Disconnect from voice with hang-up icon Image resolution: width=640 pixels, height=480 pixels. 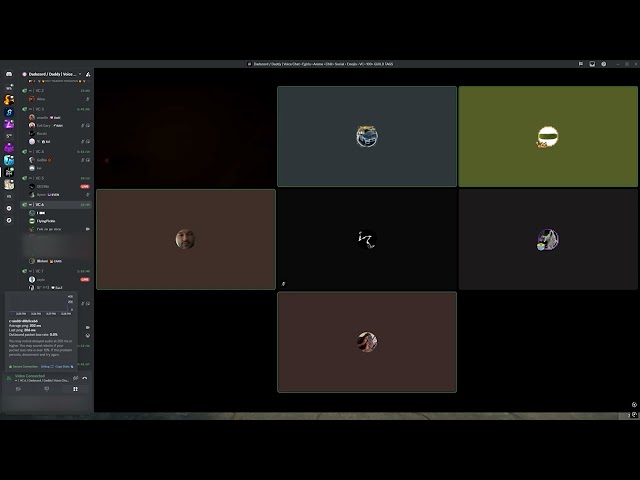click(85, 378)
